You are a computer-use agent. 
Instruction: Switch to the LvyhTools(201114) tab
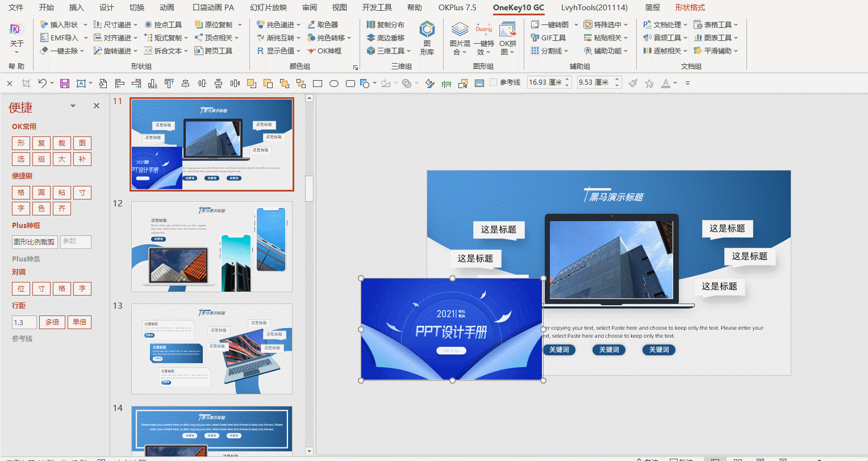[x=594, y=7]
